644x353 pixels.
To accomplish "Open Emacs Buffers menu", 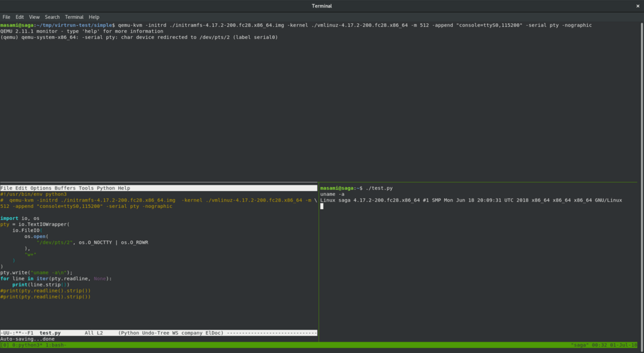I will click(65, 188).
